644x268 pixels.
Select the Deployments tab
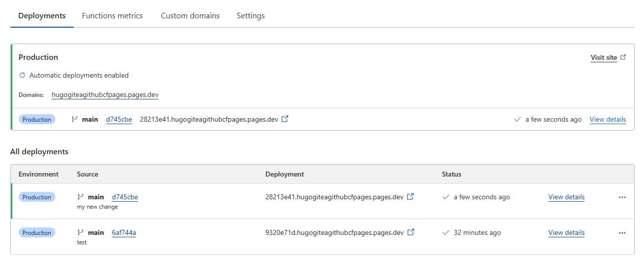click(x=42, y=16)
